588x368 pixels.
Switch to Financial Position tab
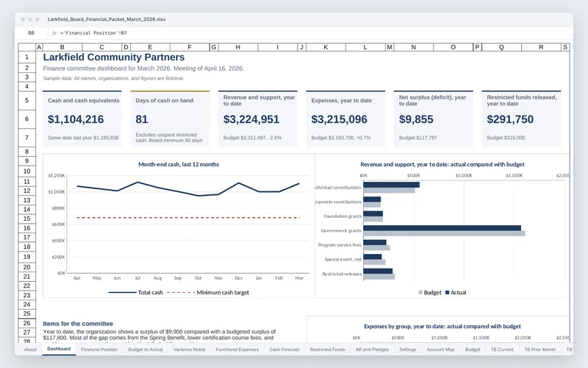(99, 349)
